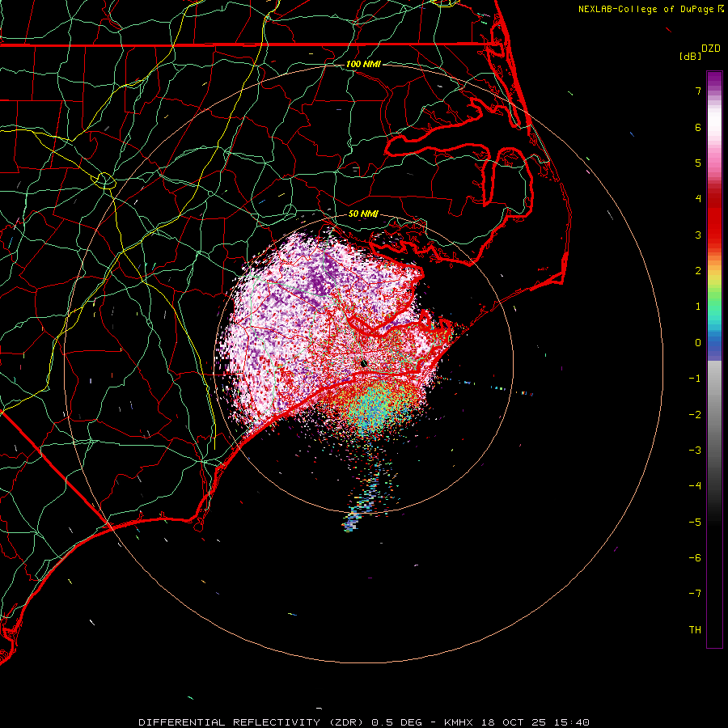Click the colorbar value -6 label
The image size is (728, 728).
(695, 557)
